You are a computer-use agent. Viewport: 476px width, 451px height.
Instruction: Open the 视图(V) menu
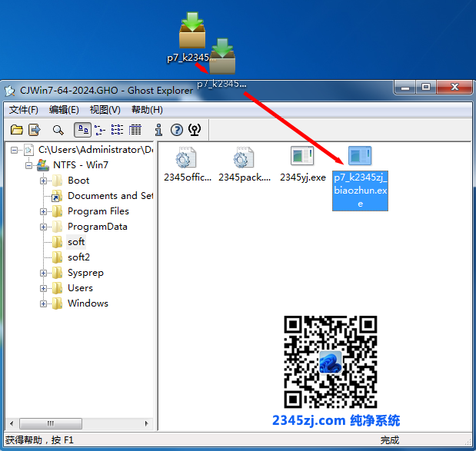pyautogui.click(x=105, y=110)
